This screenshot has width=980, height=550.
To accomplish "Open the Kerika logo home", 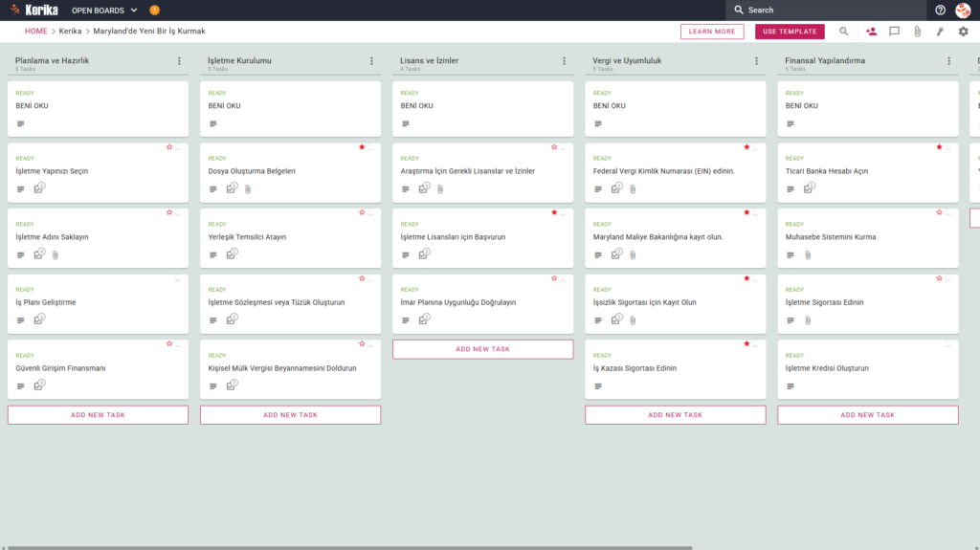I will (x=34, y=10).
